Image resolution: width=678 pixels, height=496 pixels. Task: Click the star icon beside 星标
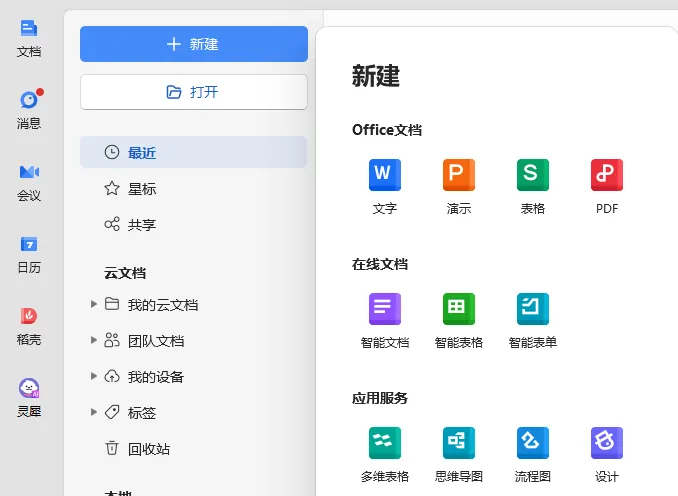click(112, 188)
